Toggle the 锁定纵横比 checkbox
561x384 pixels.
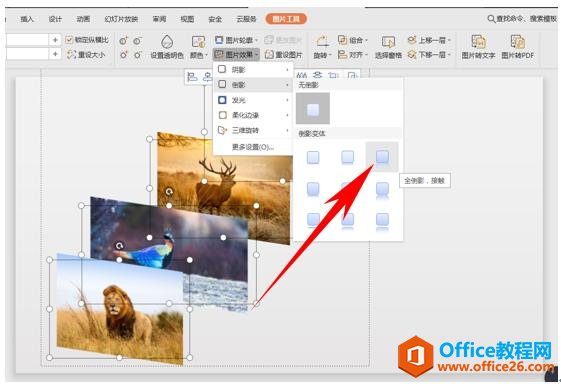[x=69, y=40]
